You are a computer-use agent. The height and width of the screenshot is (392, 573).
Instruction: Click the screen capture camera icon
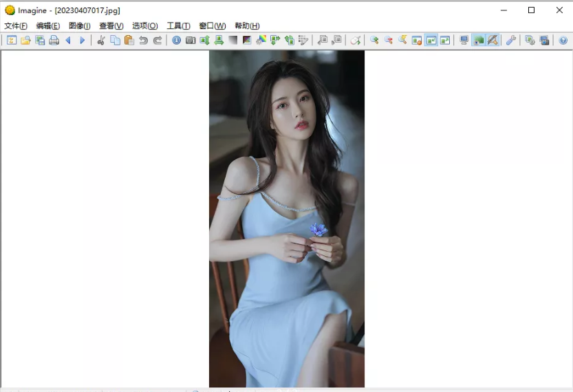(191, 41)
